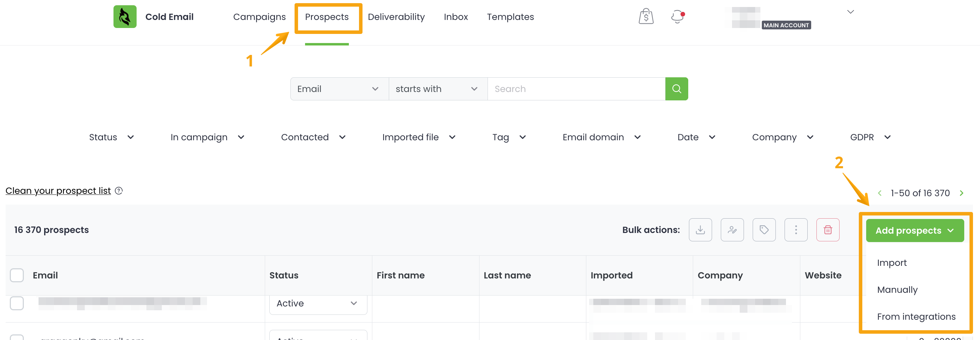Delete selected prospects with the trash icon
980x340 pixels.
pos(828,230)
